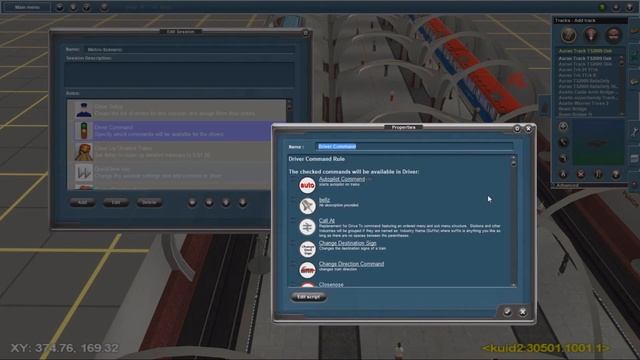This screenshot has height=360, width=640.
Task: Confirm Properties with the checkmark icon
Action: (507, 312)
